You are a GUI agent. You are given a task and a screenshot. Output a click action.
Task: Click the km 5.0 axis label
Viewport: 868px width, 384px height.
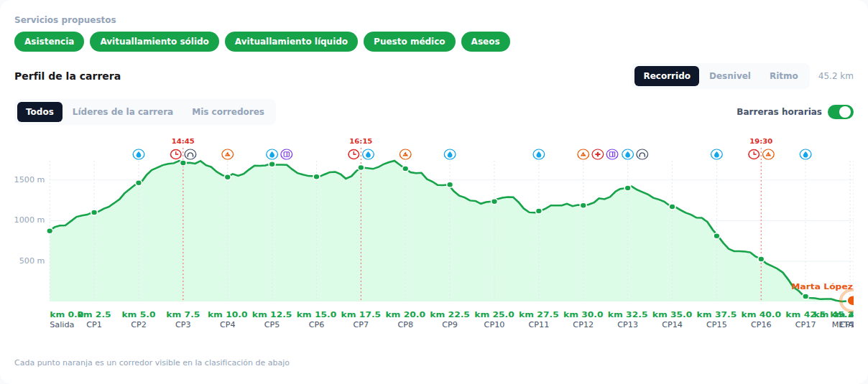coord(139,314)
